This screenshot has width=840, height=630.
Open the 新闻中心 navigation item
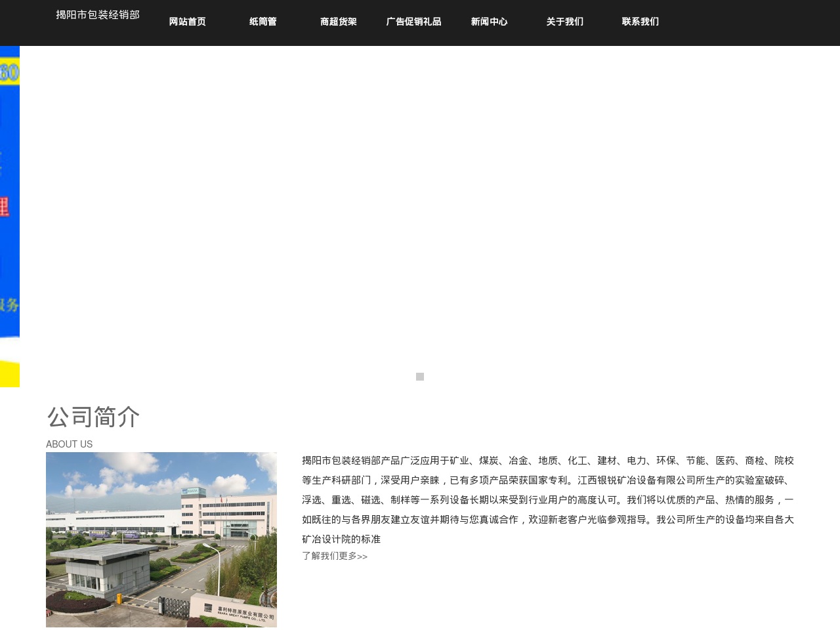(x=489, y=22)
